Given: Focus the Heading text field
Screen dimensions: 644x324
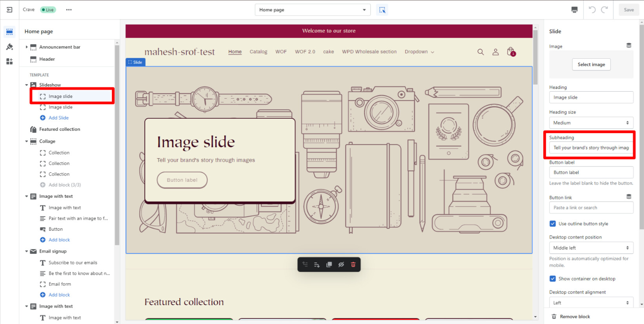Looking at the screenshot, I should point(591,98).
